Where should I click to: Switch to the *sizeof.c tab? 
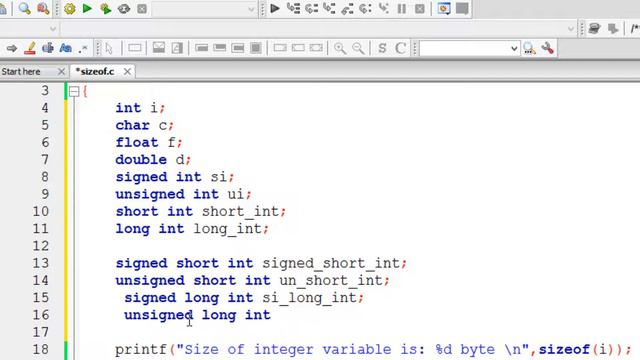point(95,71)
